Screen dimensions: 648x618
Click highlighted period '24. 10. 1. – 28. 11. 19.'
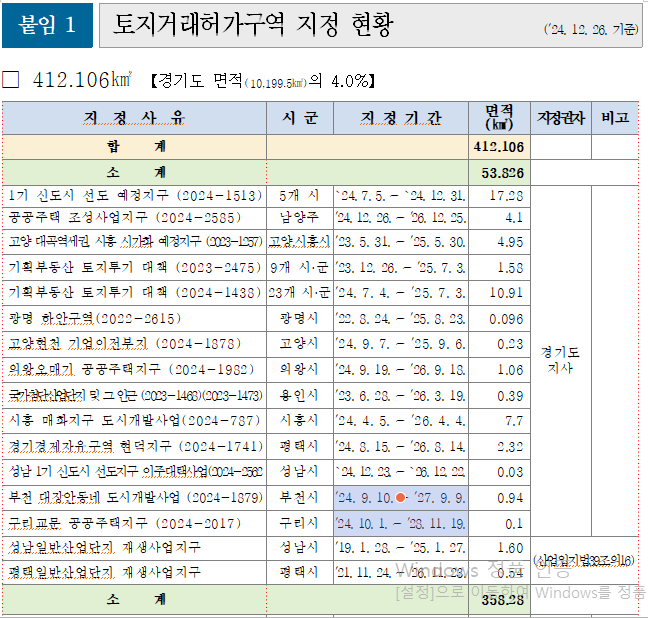click(401, 524)
